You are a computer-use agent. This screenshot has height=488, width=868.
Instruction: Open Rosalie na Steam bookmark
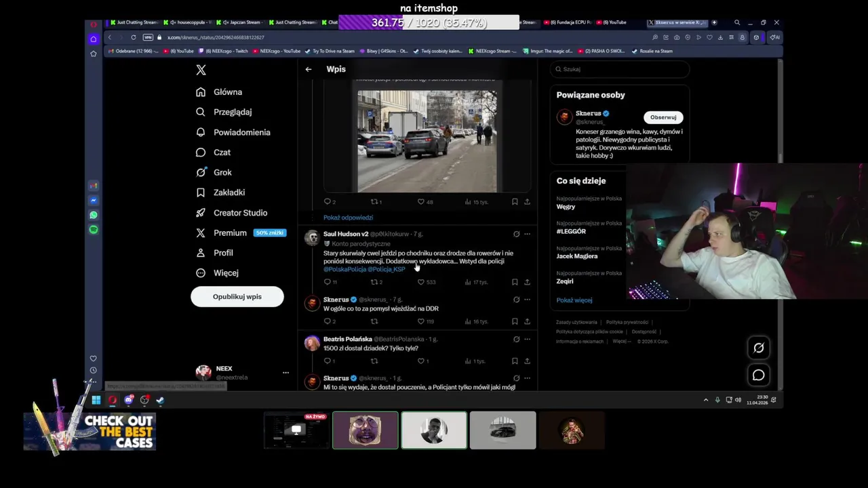652,51
